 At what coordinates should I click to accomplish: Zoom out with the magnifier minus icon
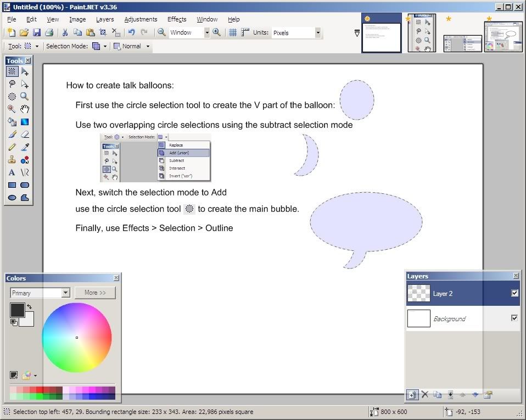tap(161, 32)
